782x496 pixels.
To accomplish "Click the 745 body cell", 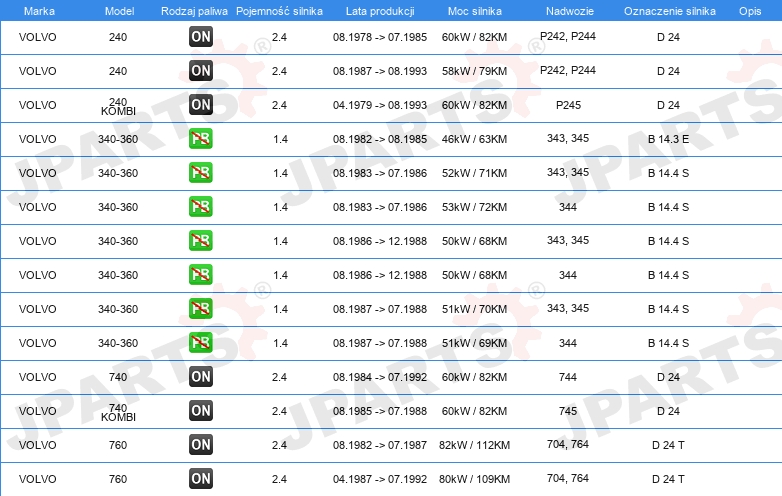I will 568,411.
